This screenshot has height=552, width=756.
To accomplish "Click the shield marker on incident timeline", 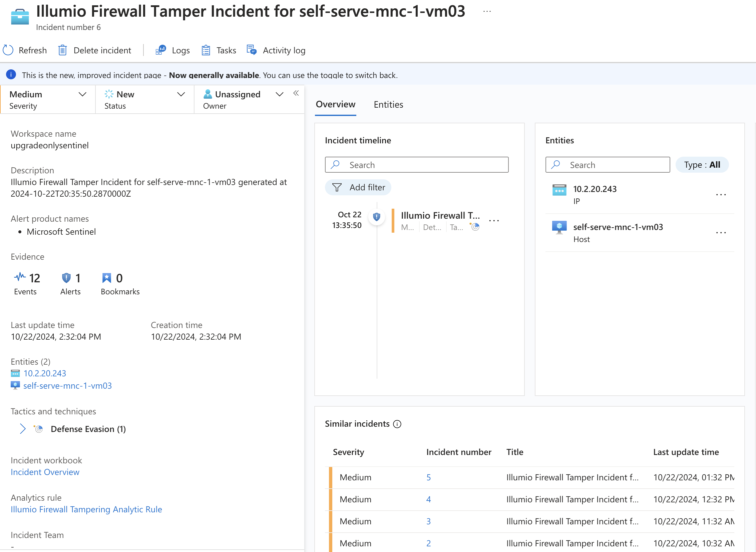I will point(376,217).
